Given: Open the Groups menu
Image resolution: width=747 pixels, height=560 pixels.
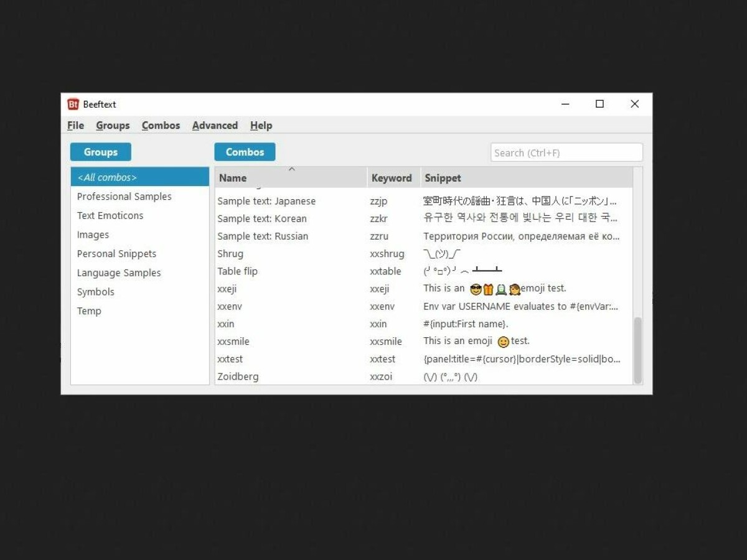Looking at the screenshot, I should (x=113, y=125).
